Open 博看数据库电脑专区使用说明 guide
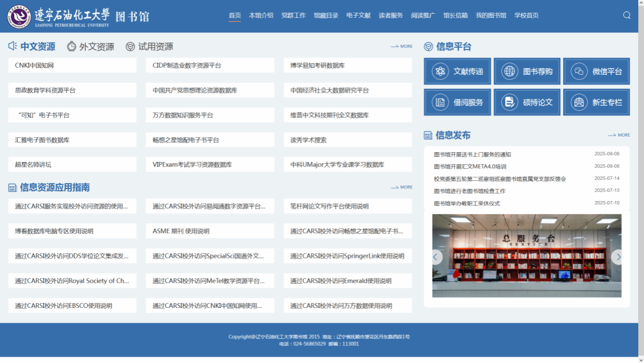This screenshot has width=644, height=363. click(x=72, y=231)
